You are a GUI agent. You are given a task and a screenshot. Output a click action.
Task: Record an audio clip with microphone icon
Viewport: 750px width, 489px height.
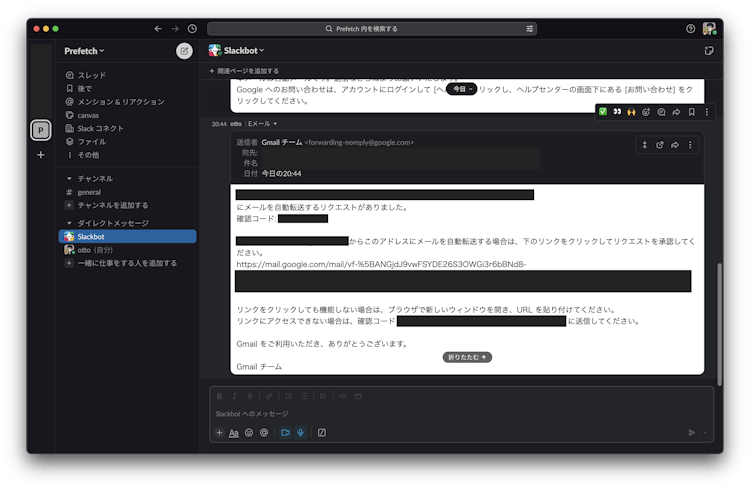(301, 433)
